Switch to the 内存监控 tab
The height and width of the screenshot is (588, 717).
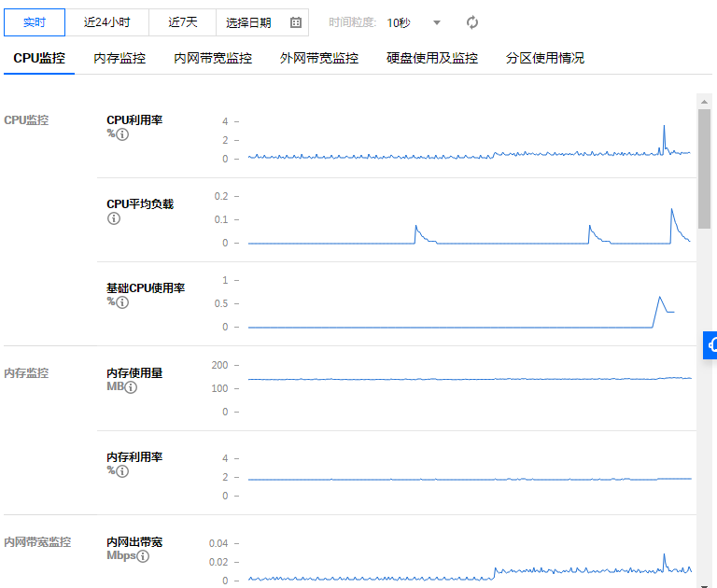click(x=119, y=59)
